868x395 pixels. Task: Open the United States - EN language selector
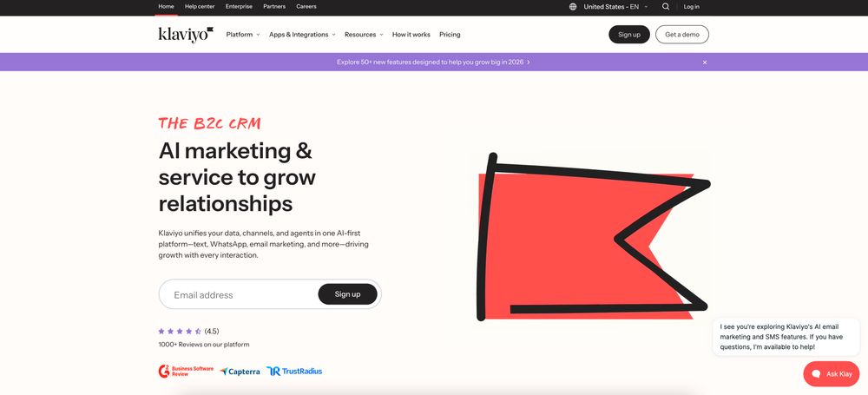pos(615,7)
